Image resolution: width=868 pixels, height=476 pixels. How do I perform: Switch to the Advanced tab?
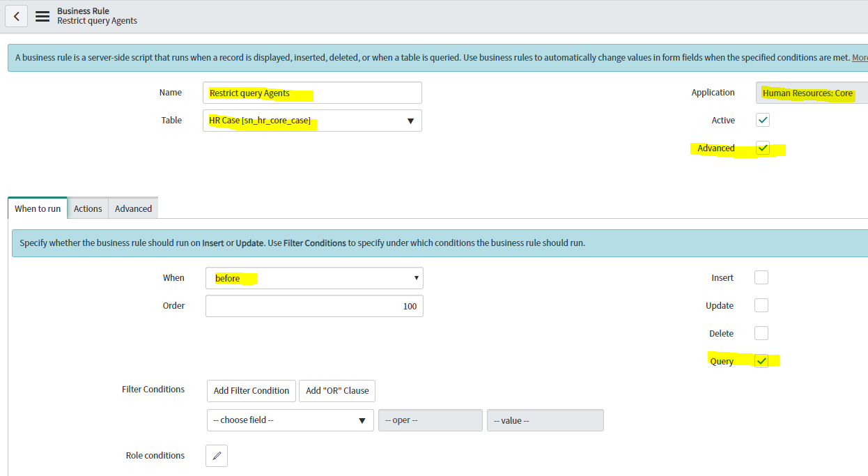click(x=132, y=208)
